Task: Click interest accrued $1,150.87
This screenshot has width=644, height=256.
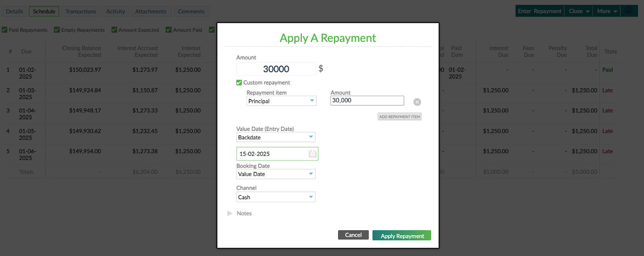Action: point(145,90)
